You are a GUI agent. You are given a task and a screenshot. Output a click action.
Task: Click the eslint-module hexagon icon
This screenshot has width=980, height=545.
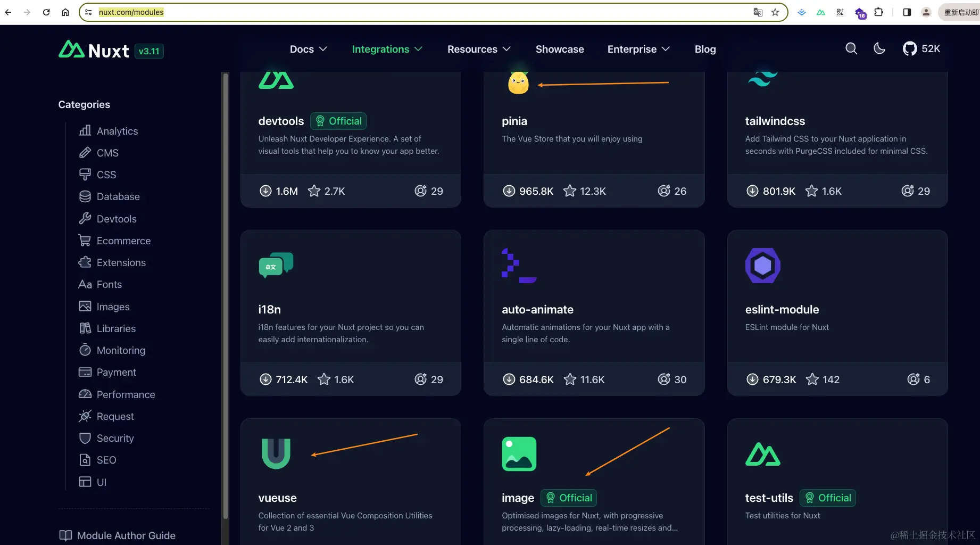762,266
